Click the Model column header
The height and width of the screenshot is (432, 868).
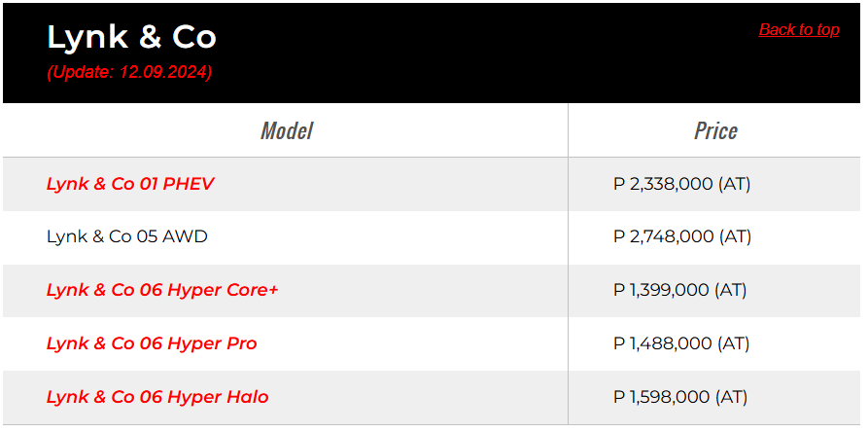[x=287, y=130]
